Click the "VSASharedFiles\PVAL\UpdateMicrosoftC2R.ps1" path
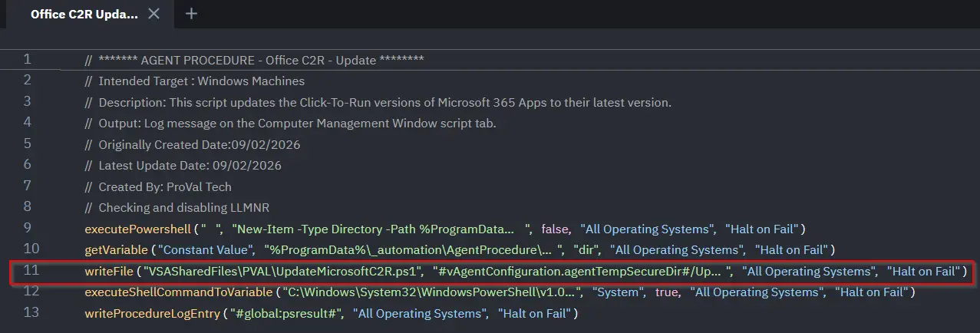The image size is (980, 333). point(283,272)
